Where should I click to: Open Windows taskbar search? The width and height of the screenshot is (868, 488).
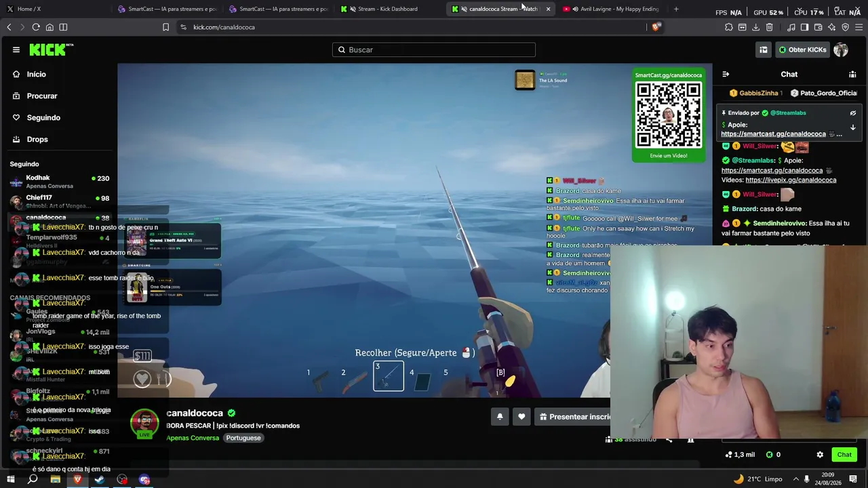tap(33, 479)
